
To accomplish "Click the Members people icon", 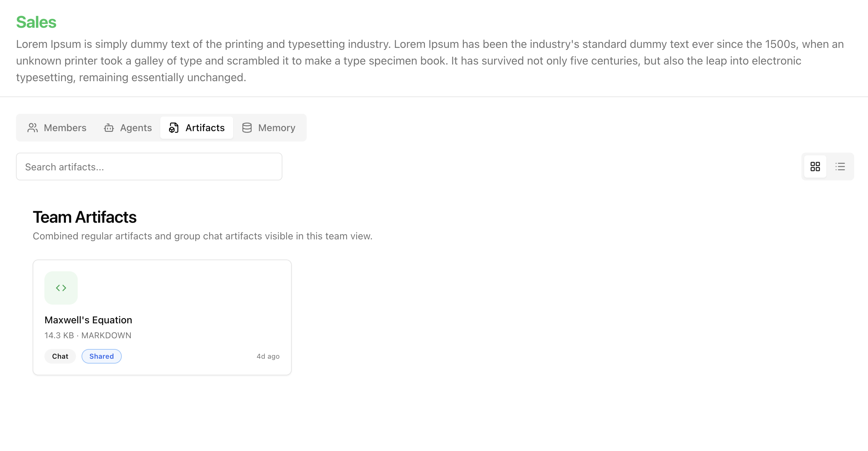I will pos(33,128).
